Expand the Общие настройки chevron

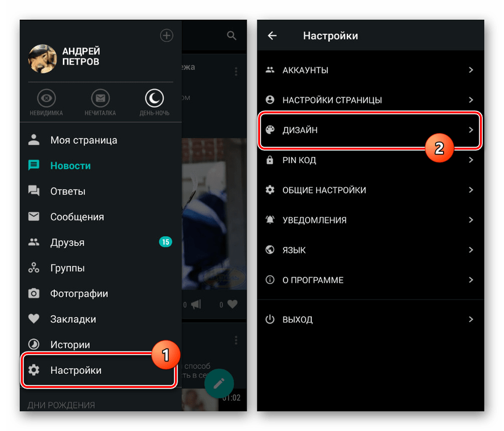(471, 190)
